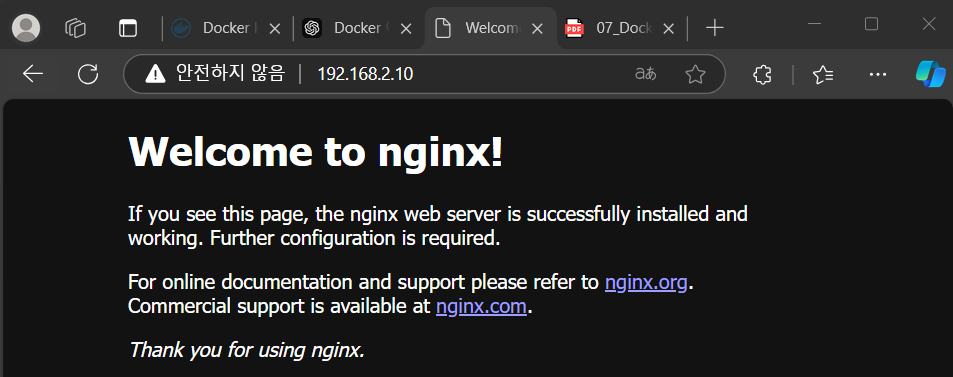Follow the nginx.com link
This screenshot has height=377, width=953.
[481, 306]
